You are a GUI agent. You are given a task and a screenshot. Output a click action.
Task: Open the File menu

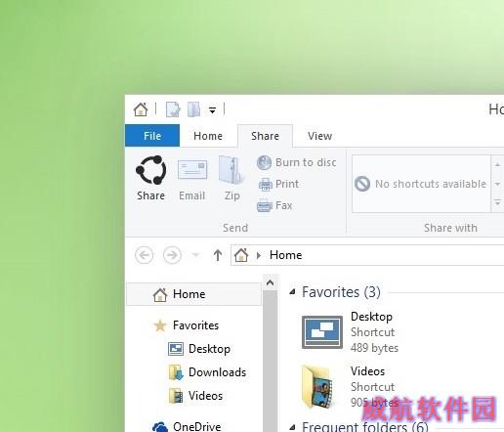coord(152,136)
